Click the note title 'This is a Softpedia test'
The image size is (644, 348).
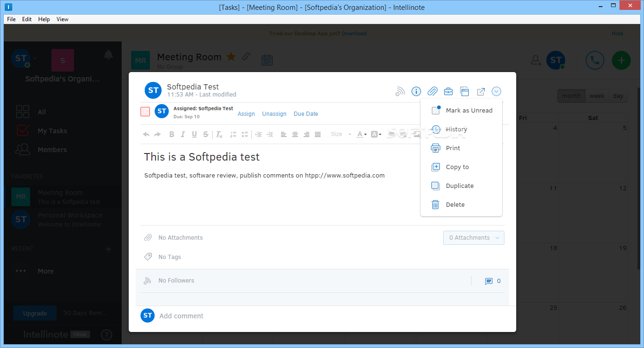pos(202,157)
